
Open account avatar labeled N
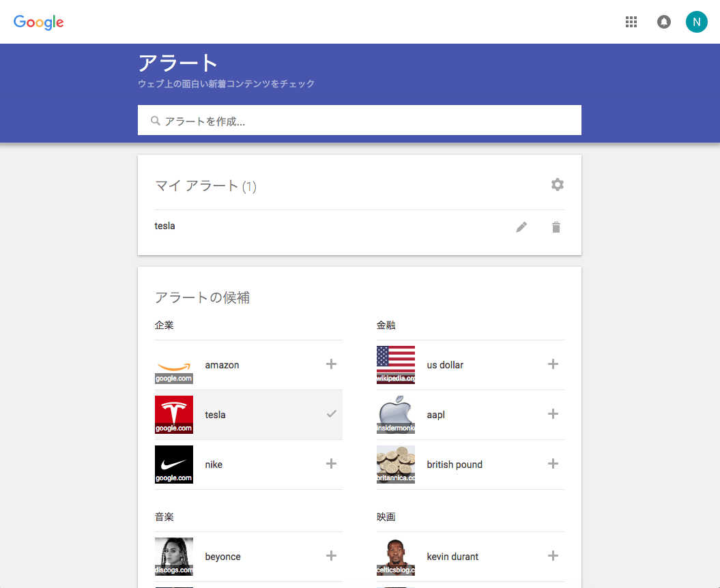click(x=696, y=22)
